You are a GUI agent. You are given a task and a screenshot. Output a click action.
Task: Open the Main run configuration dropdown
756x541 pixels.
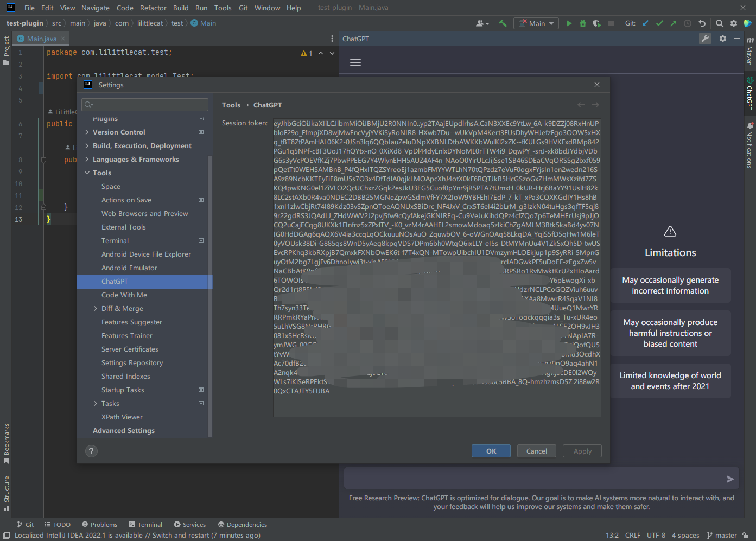point(536,23)
